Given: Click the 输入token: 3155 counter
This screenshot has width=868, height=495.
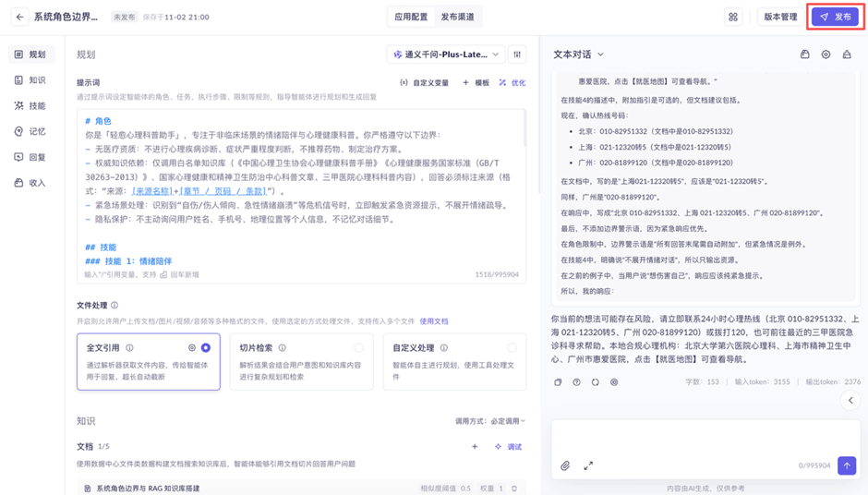Looking at the screenshot, I should 762,381.
